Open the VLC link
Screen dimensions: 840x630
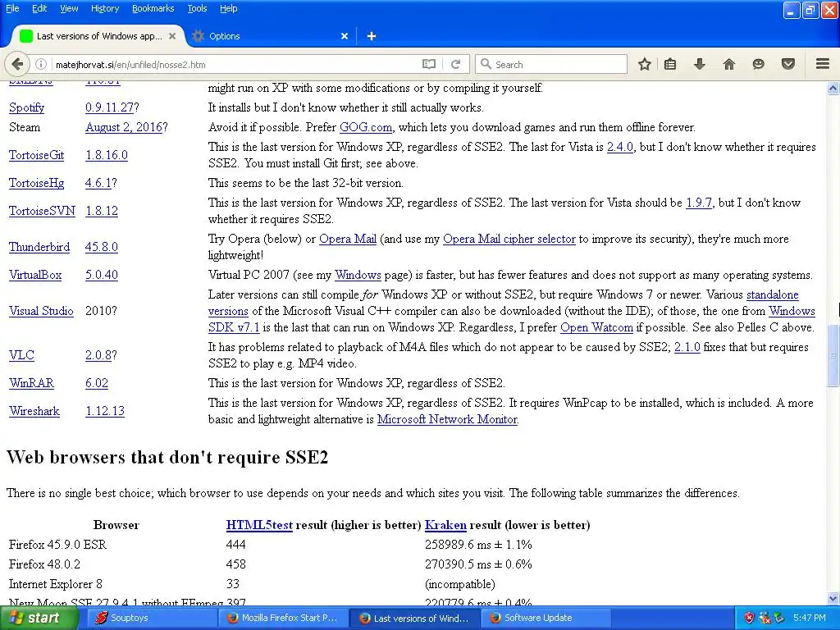21,355
